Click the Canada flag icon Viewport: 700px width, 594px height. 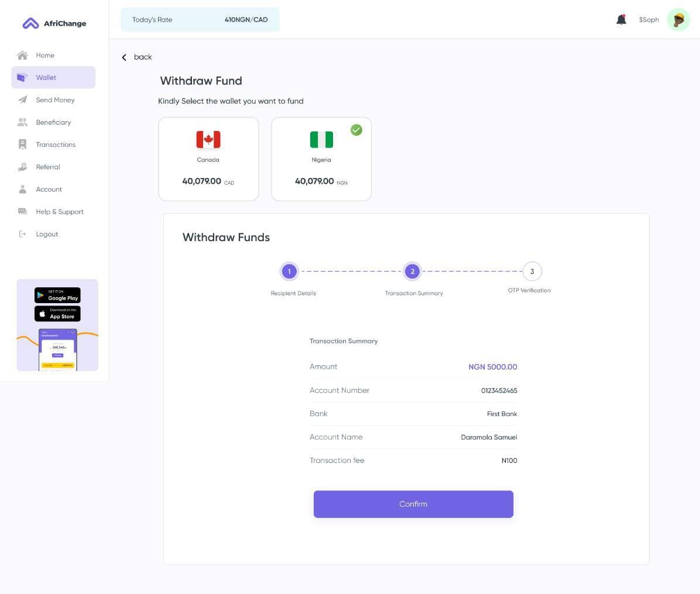pyautogui.click(x=208, y=139)
